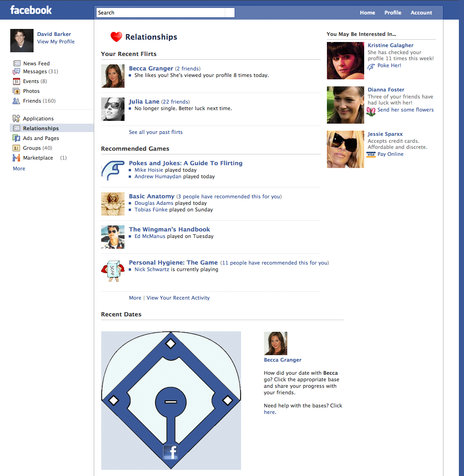The image size is (464, 476).
Task: Click More under Recommended Games
Action: 135,298
